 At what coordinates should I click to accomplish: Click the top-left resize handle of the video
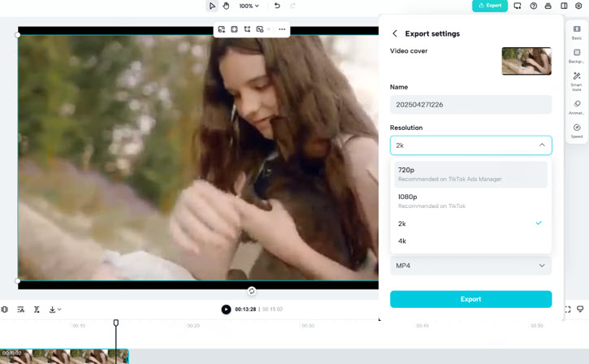(x=17, y=35)
